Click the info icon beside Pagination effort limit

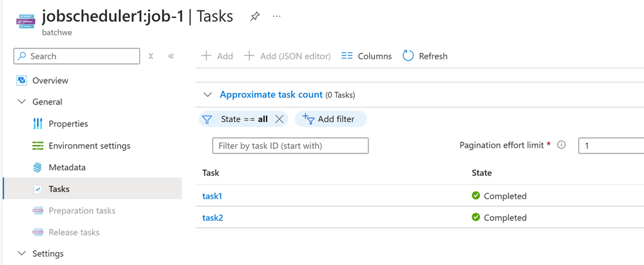click(x=561, y=145)
